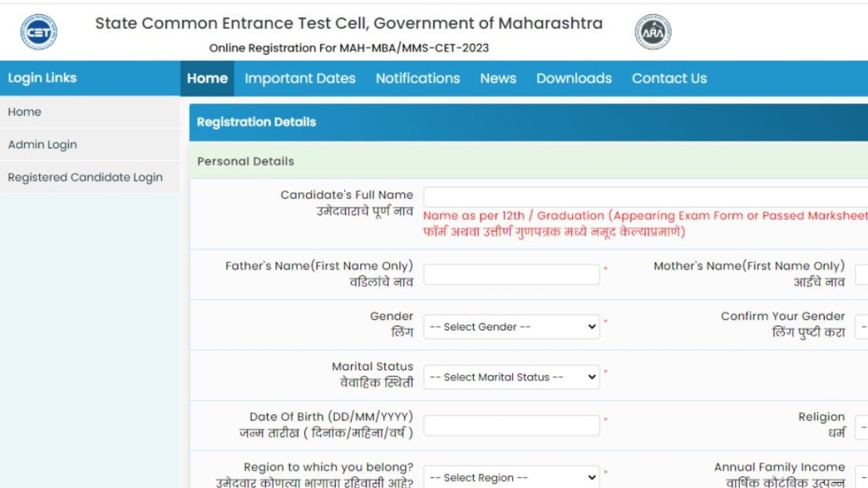Viewport: 868px width, 488px height.
Task: Open the Gender dropdown
Action: 511,326
